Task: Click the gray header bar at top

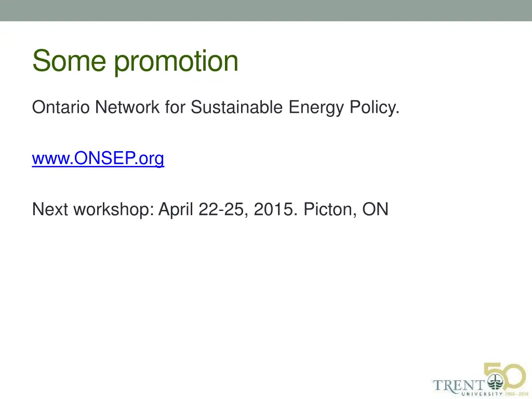Action: (x=266, y=10)
